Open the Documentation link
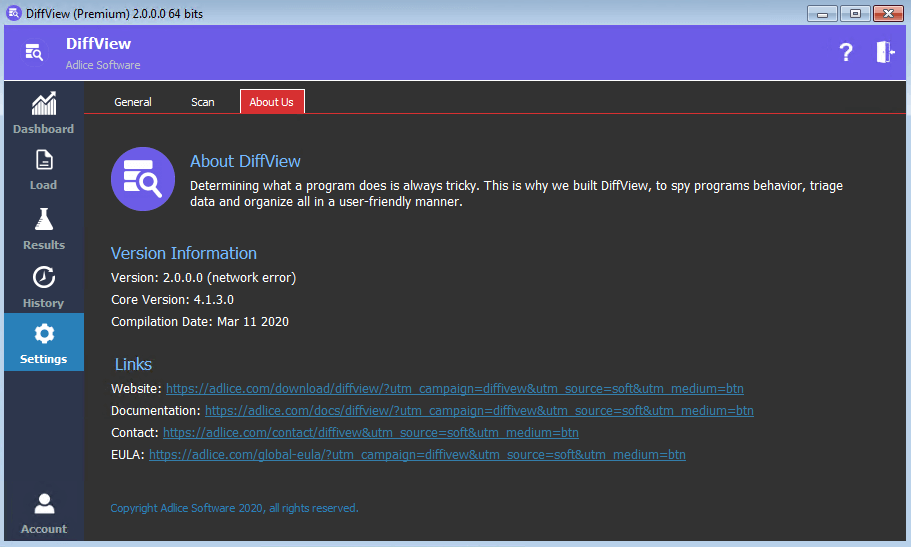 coord(479,411)
